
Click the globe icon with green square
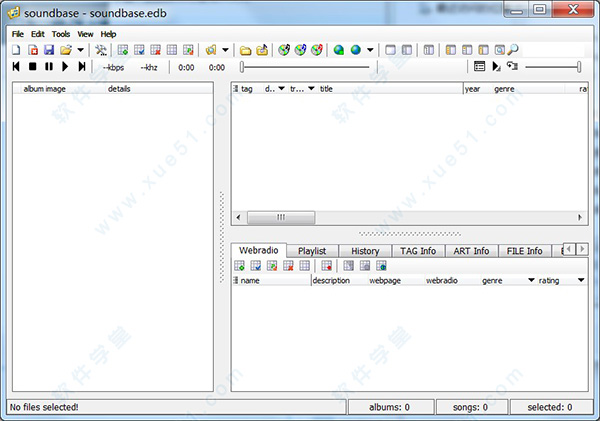point(339,50)
